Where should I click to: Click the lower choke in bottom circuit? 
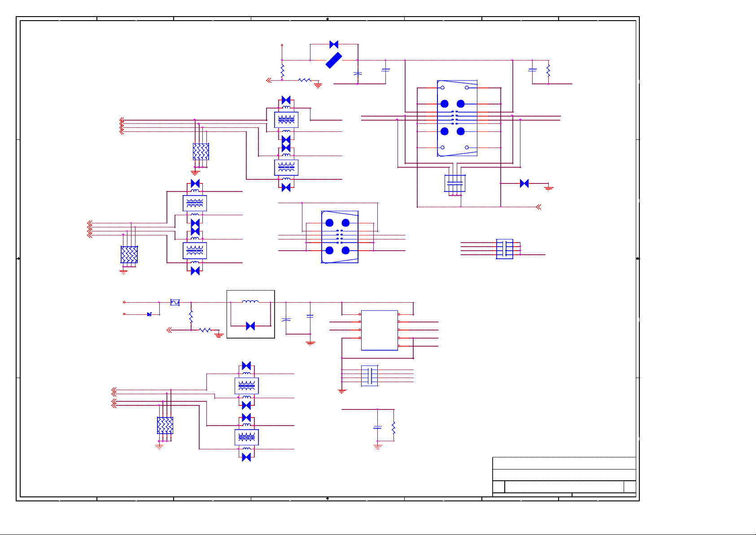[x=247, y=437]
